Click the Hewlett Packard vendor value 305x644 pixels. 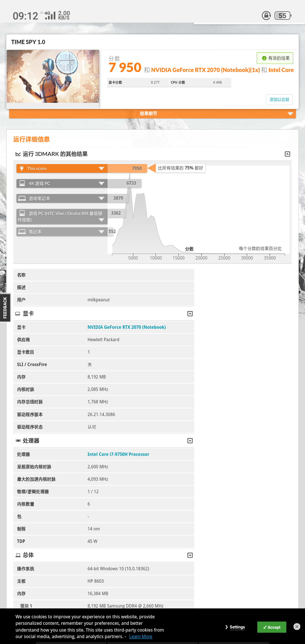(103, 340)
